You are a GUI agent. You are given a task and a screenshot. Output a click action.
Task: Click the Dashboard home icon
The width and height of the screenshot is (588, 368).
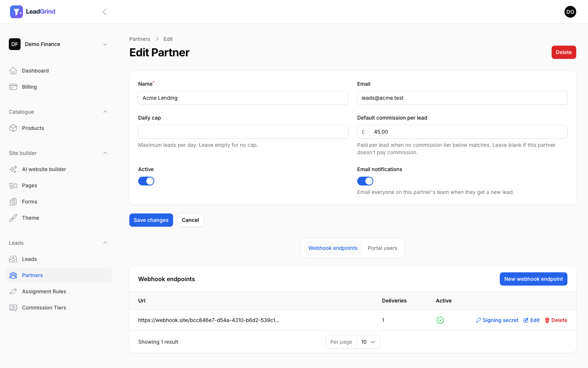point(13,71)
